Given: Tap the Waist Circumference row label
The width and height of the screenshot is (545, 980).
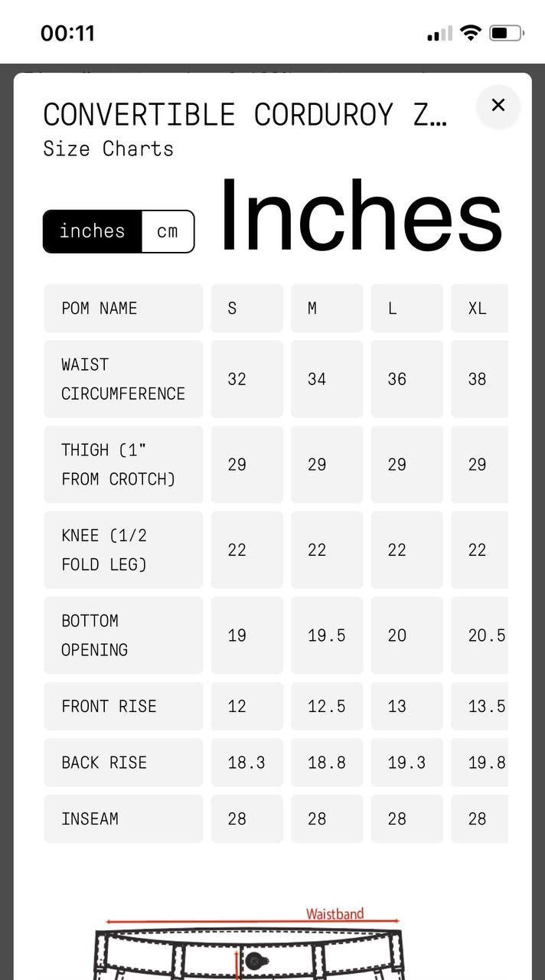Looking at the screenshot, I should pyautogui.click(x=123, y=379).
